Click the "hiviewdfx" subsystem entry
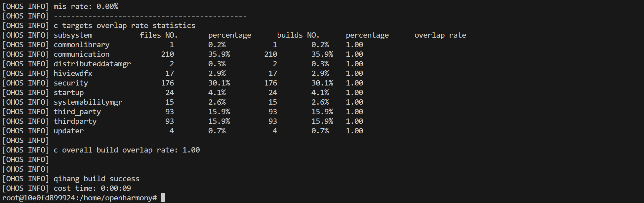The image size is (644, 203). pos(73,73)
